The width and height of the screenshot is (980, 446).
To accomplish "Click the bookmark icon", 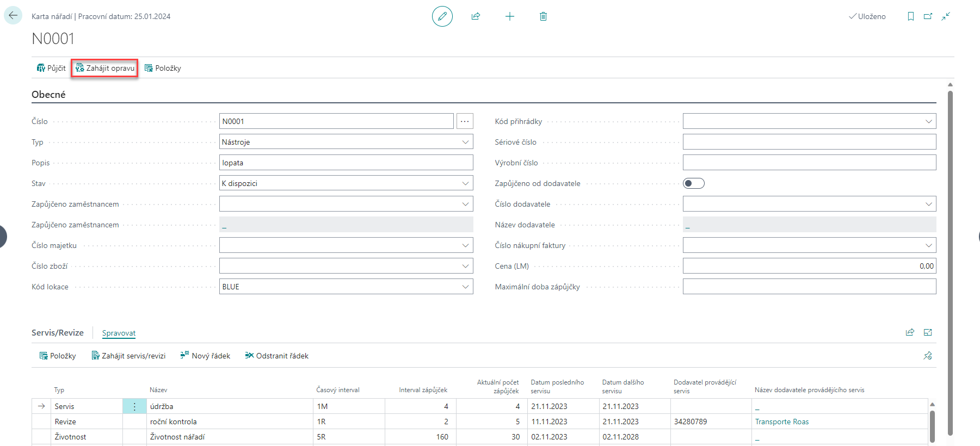I will (910, 16).
